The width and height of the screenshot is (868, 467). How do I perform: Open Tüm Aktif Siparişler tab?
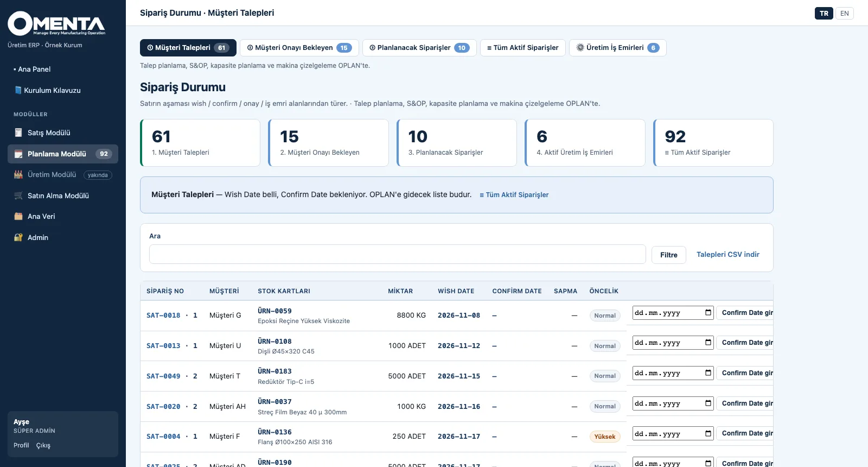(x=523, y=48)
